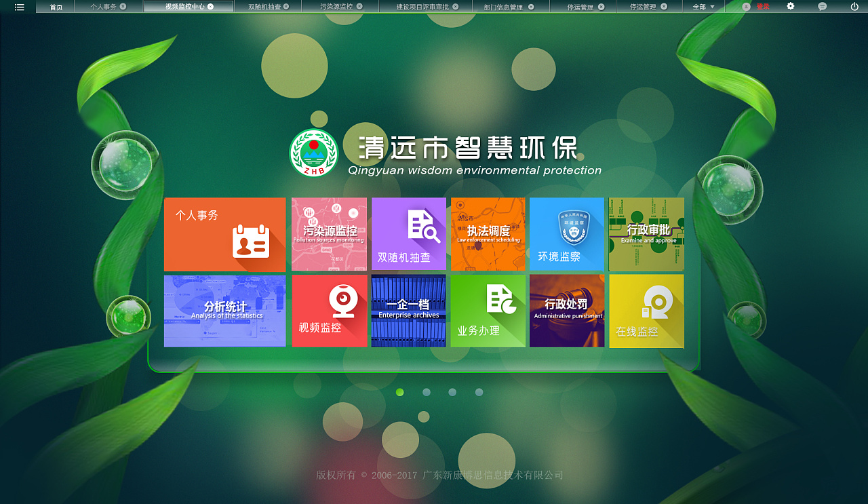Open the 执法调度 law enforcement scheduling tile

click(488, 234)
